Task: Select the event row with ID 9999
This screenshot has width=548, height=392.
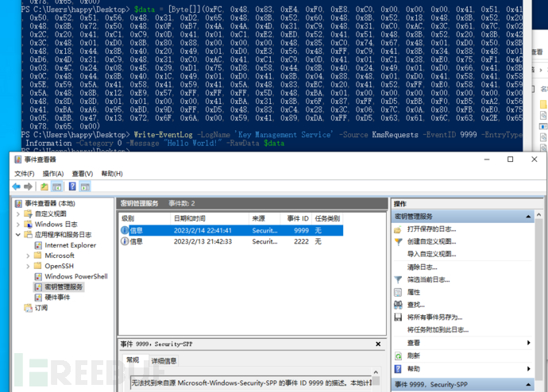Action: point(231,231)
